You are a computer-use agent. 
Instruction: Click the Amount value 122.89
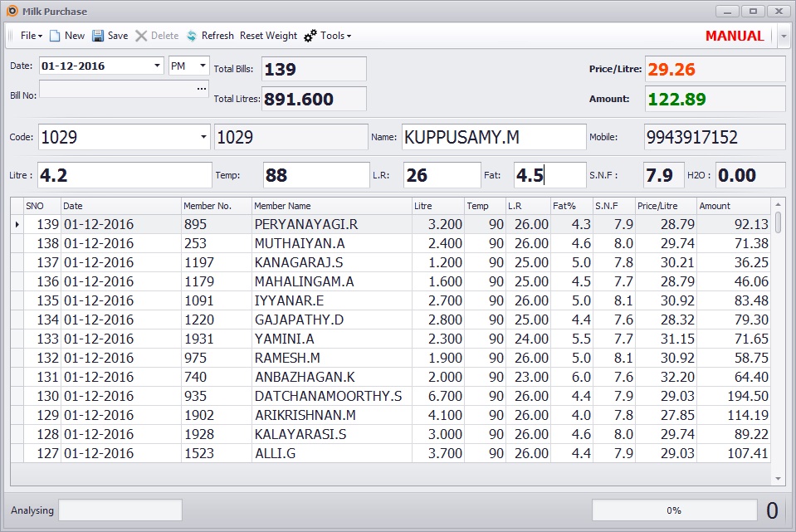click(715, 99)
